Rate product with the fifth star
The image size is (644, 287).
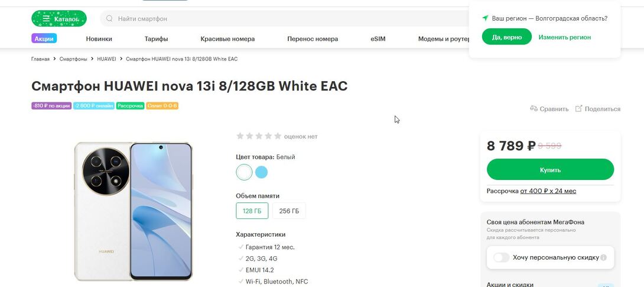(x=278, y=136)
